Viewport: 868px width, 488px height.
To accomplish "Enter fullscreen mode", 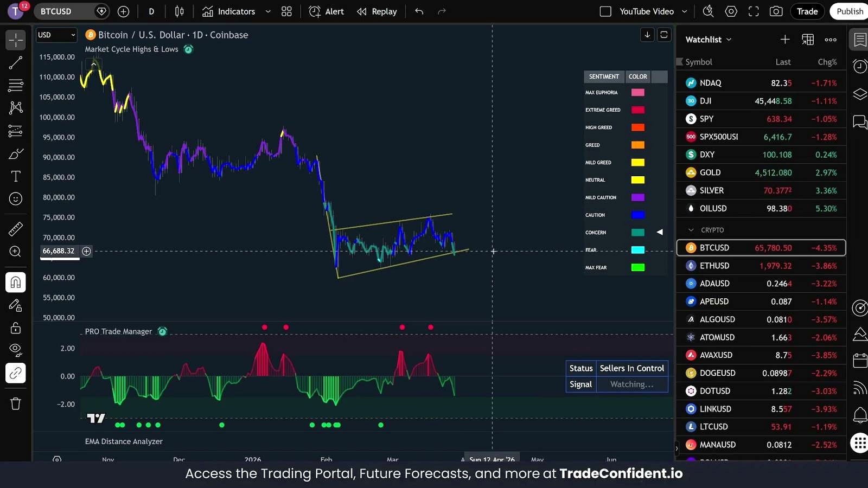I will pos(754,11).
